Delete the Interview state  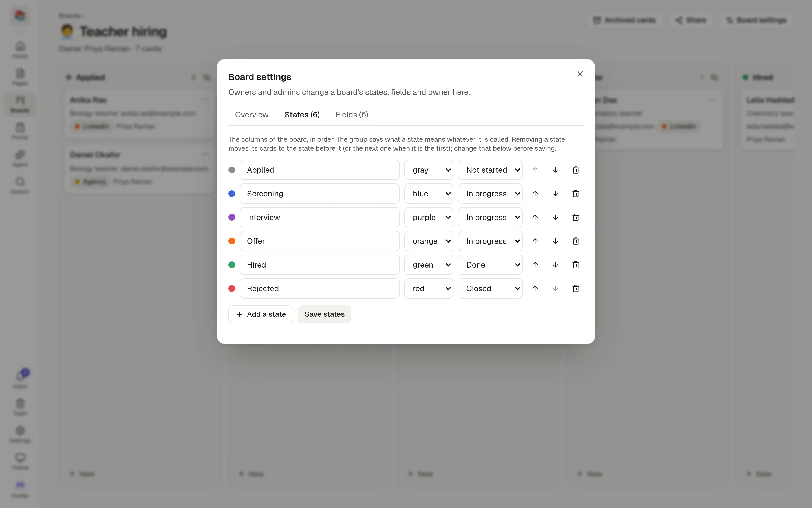click(x=575, y=217)
